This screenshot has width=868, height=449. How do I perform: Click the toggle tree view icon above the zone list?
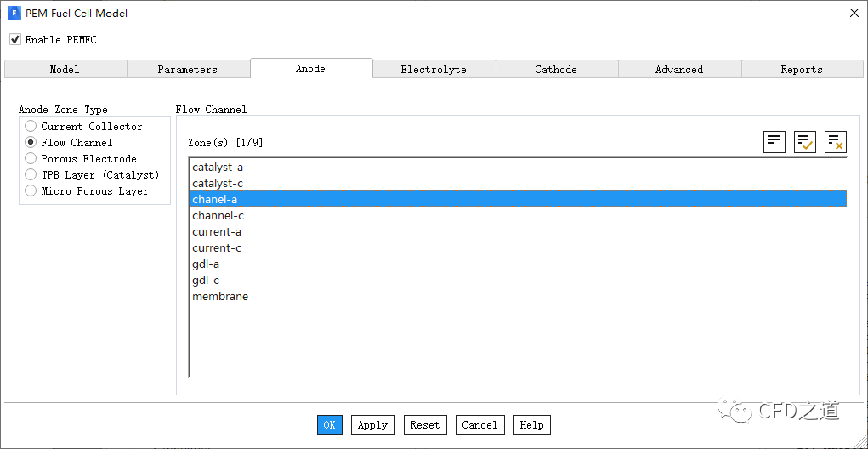pyautogui.click(x=774, y=142)
